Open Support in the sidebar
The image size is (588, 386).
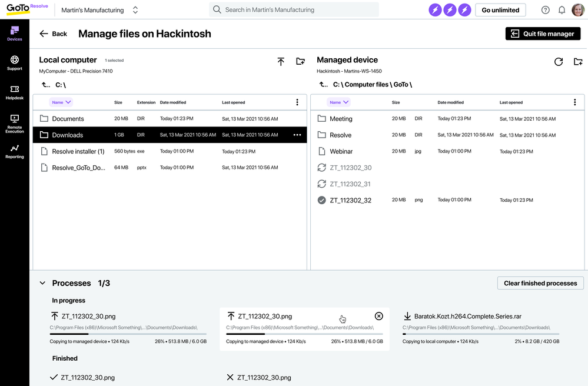tap(15, 62)
